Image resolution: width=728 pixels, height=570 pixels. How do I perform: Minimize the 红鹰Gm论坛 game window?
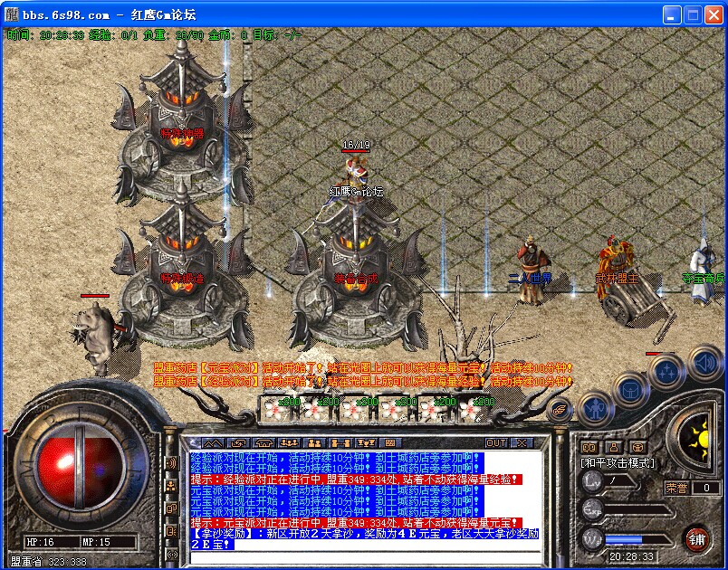pyautogui.click(x=672, y=15)
